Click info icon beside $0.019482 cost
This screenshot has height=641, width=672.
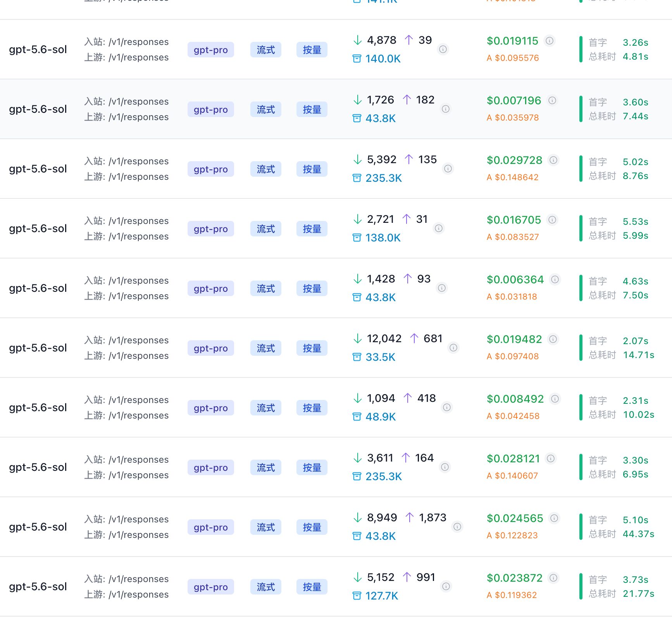click(x=553, y=339)
